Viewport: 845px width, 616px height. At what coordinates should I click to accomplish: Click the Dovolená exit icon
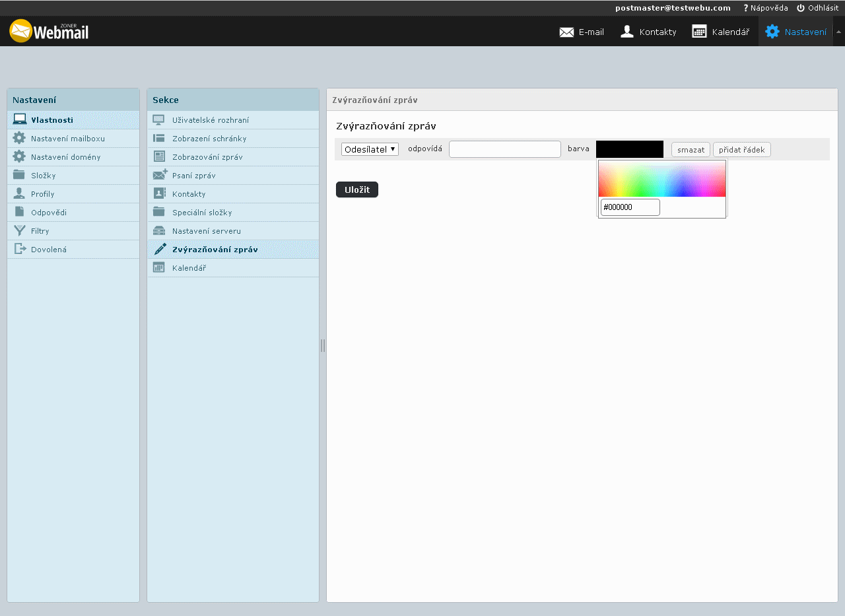(19, 250)
